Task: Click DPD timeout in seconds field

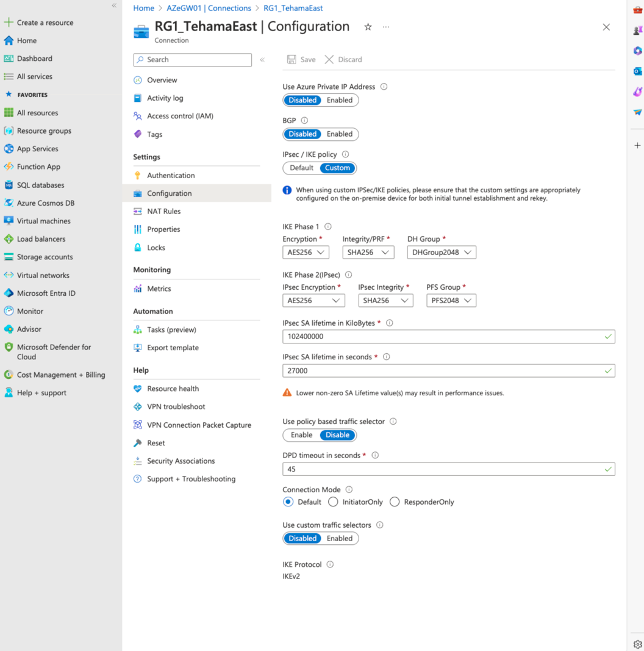Action: (449, 469)
